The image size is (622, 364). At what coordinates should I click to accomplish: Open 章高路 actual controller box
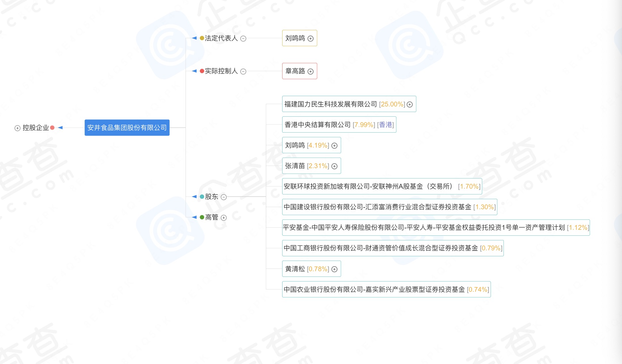pyautogui.click(x=300, y=71)
